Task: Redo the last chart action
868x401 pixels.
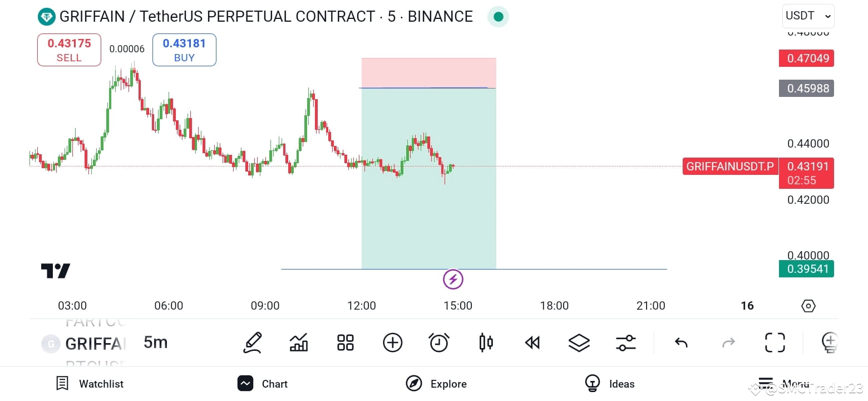Action: click(x=728, y=343)
